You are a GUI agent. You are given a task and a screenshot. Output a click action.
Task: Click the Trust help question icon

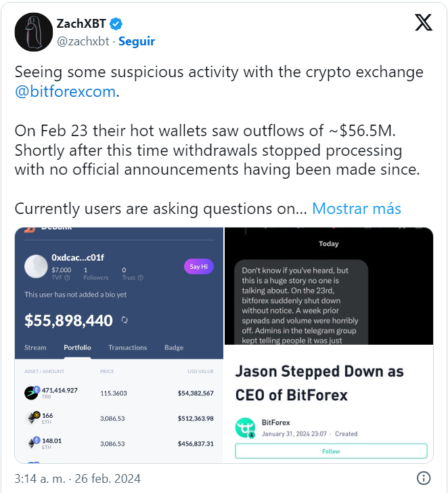[x=141, y=278]
